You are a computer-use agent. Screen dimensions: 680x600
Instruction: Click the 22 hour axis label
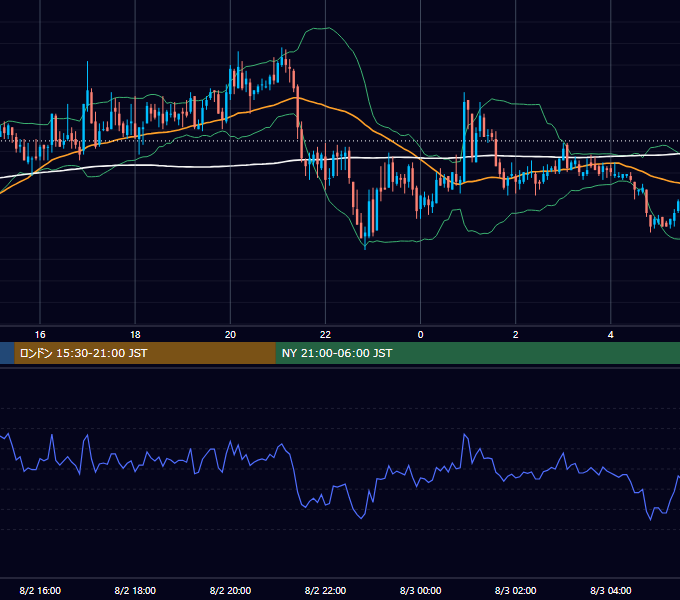pyautogui.click(x=325, y=335)
